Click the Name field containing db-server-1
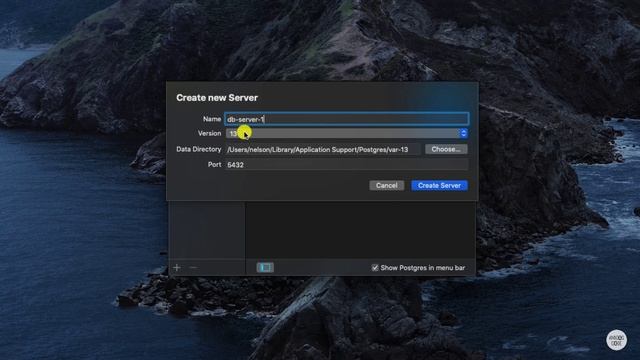The width and height of the screenshot is (640, 360). (347, 119)
